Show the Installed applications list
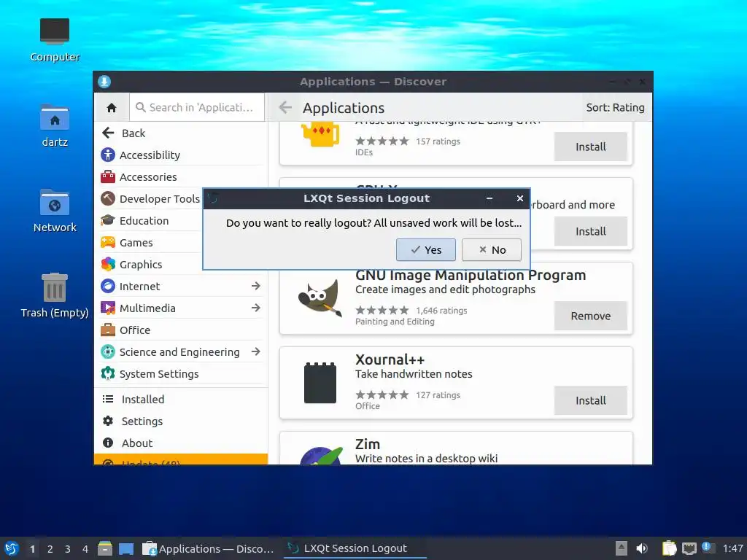Image resolution: width=747 pixels, height=560 pixels. [x=182, y=400]
